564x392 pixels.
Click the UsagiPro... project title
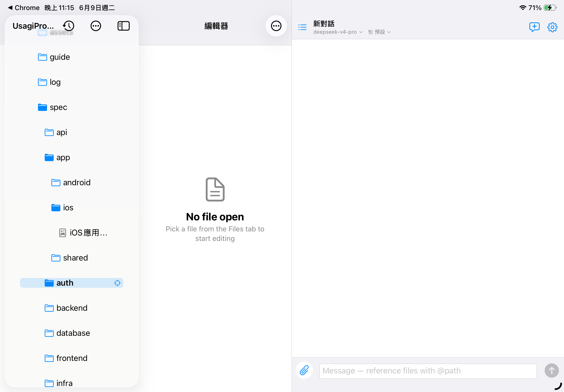(33, 26)
